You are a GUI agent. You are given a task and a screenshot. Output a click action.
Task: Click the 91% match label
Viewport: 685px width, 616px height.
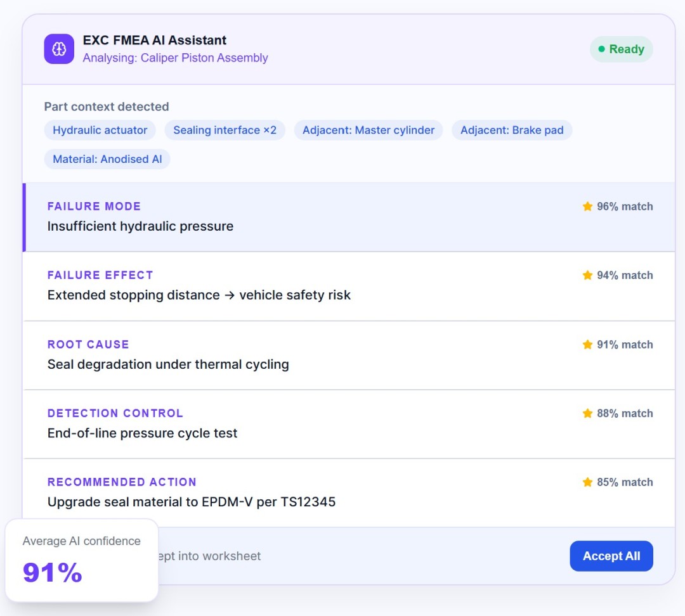tap(625, 345)
